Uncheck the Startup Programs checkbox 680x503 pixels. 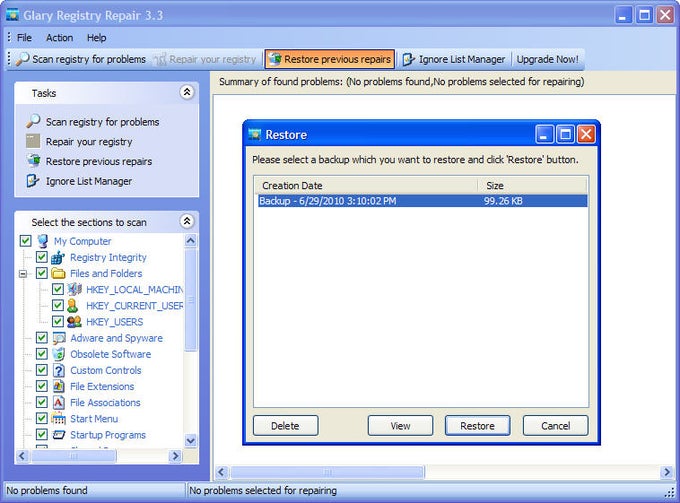pyautogui.click(x=42, y=434)
